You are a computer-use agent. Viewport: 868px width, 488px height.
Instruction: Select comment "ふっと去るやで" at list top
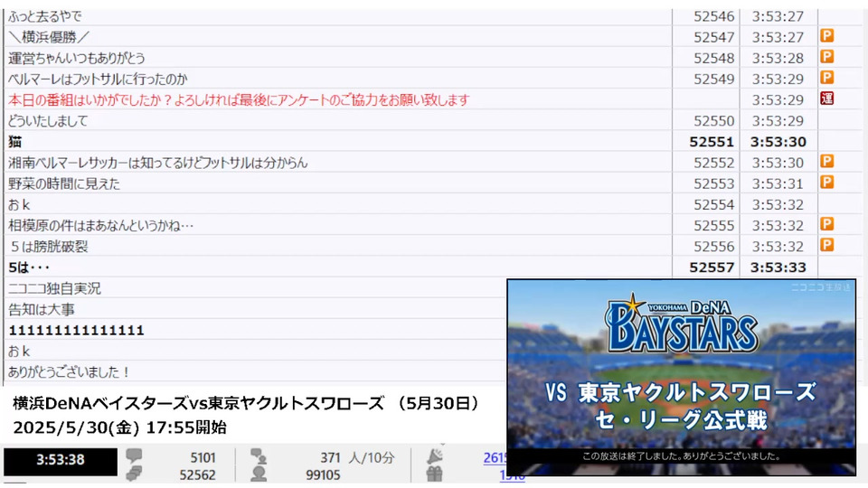(45, 16)
